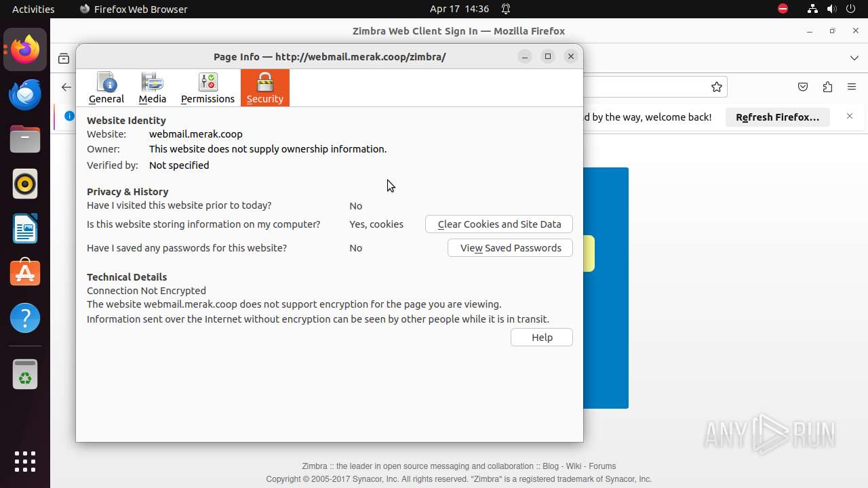Open the Activities overview
The height and width of the screenshot is (488, 868).
(33, 9)
